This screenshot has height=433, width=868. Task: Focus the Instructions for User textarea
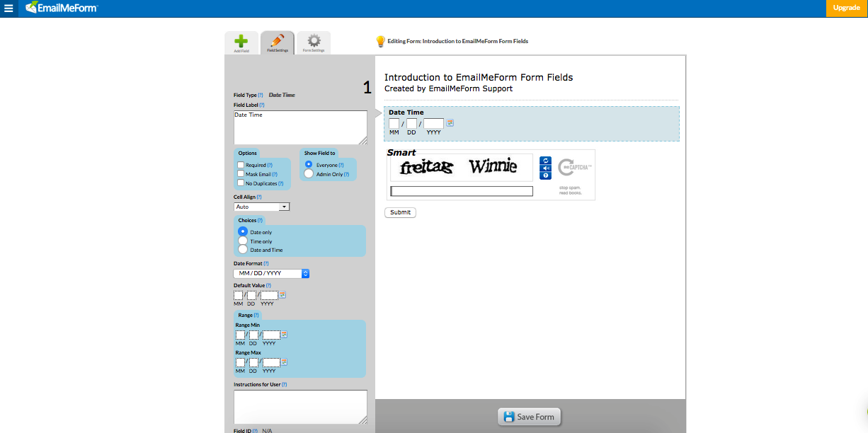(300, 407)
